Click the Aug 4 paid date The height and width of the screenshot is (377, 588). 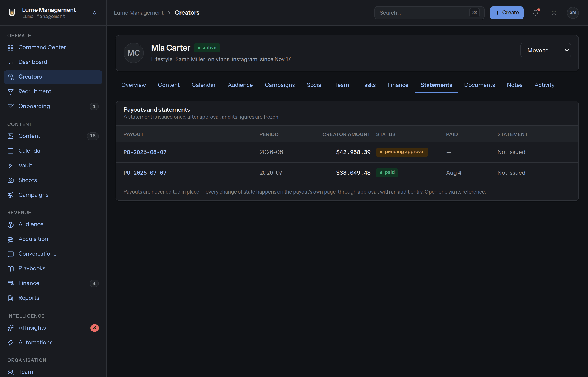click(x=453, y=173)
